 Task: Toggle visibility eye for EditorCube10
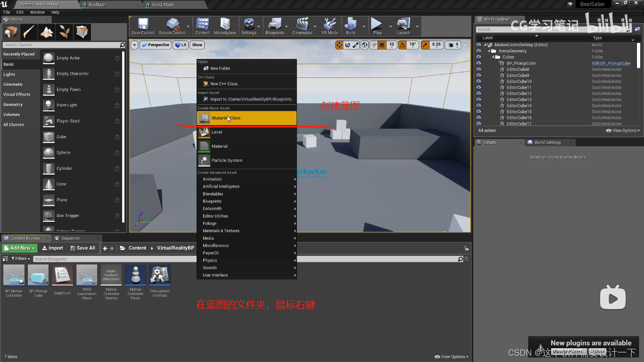click(479, 82)
